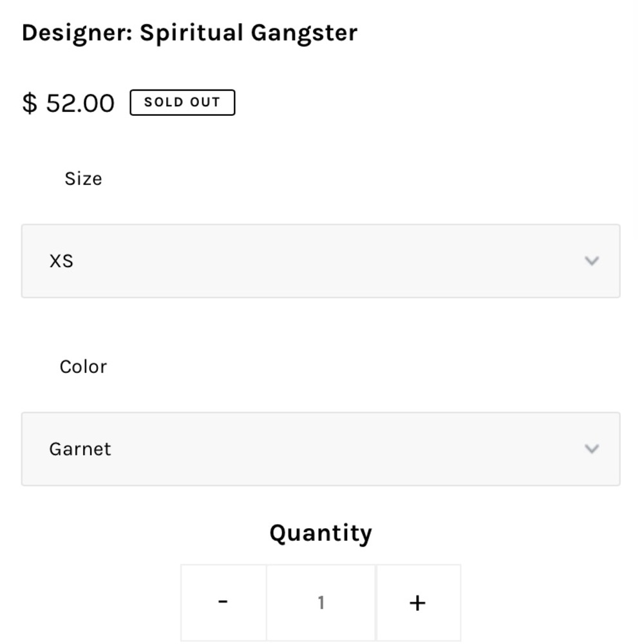Click the Size field label
This screenshot has height=644, width=644.
click(x=83, y=178)
